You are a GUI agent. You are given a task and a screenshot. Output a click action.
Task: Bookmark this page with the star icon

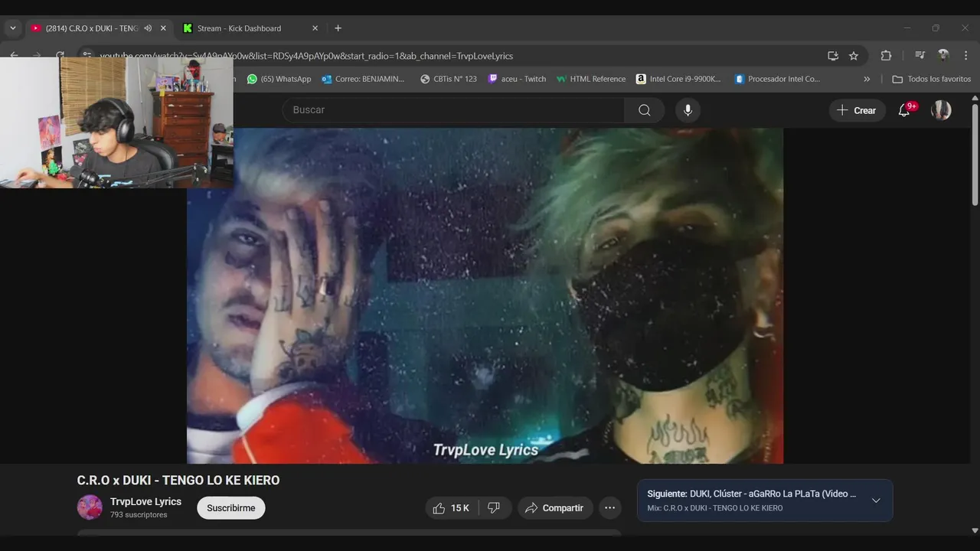tap(854, 56)
